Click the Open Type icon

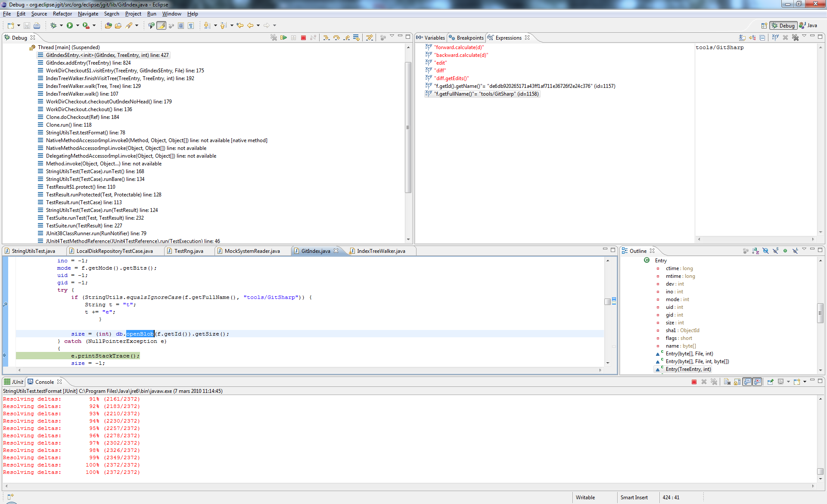109,26
